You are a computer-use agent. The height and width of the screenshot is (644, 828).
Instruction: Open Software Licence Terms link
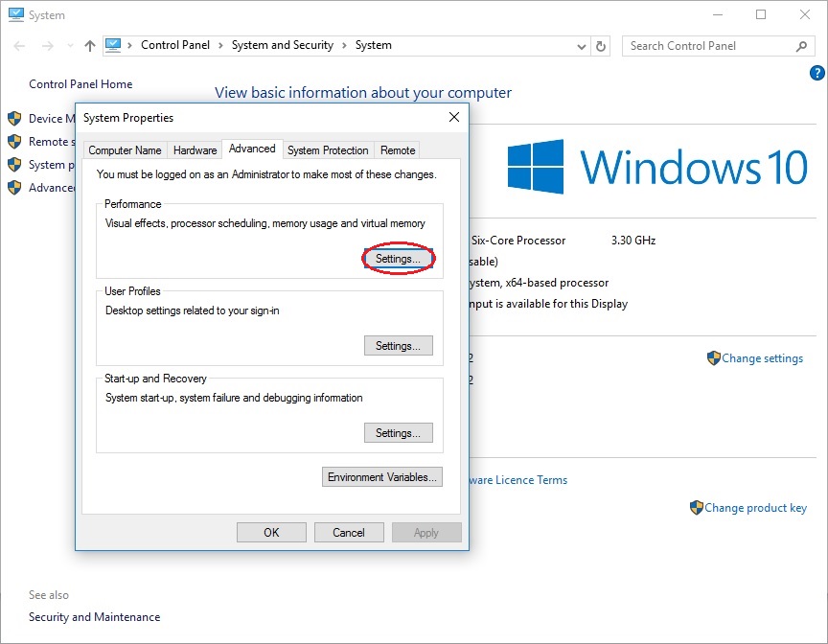click(x=518, y=480)
